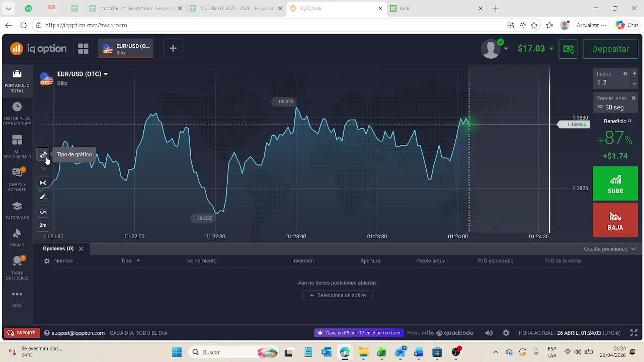This screenshot has height=362, width=644.
Task: Toggle sound with the speaker icon
Action: tap(489, 333)
